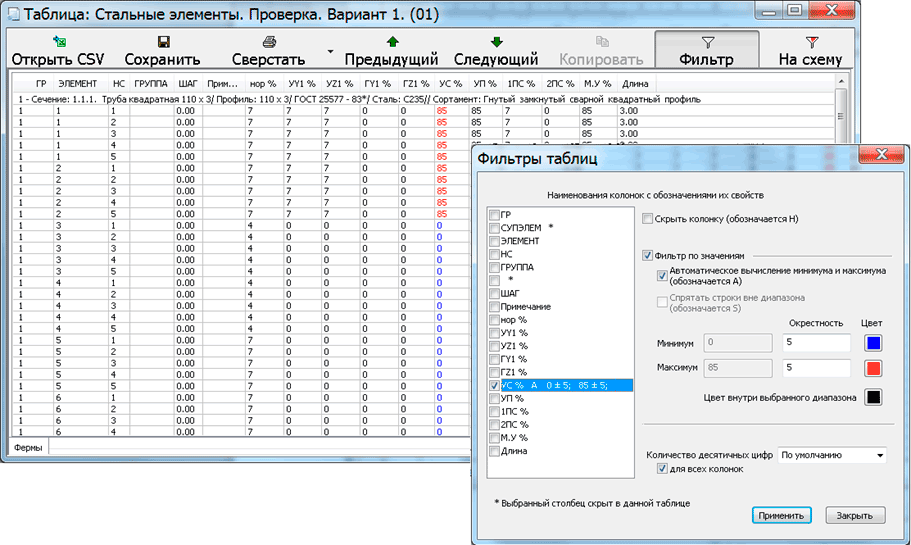Click the На схему red funnel icon
Screen dimensions: 911x545
click(811, 42)
